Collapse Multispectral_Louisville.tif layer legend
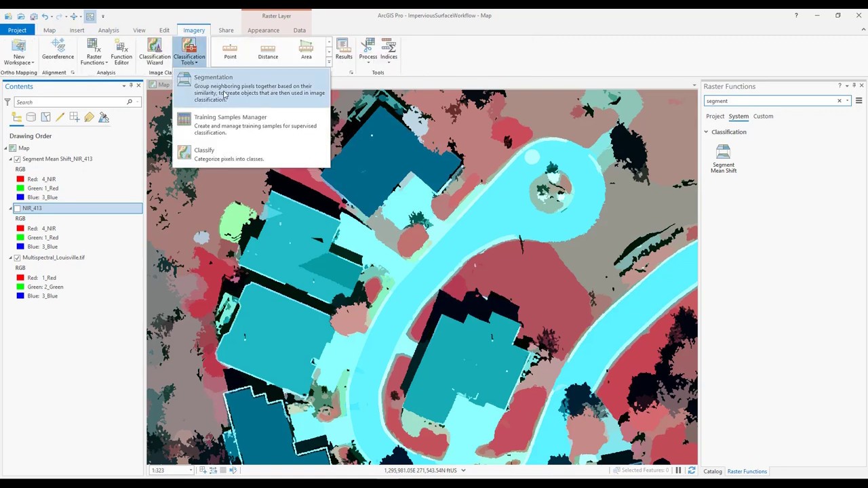This screenshot has width=868, height=488. click(x=11, y=258)
